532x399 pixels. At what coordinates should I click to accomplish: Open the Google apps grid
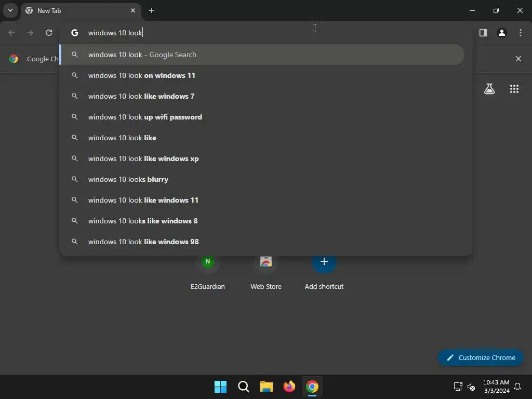[514, 89]
